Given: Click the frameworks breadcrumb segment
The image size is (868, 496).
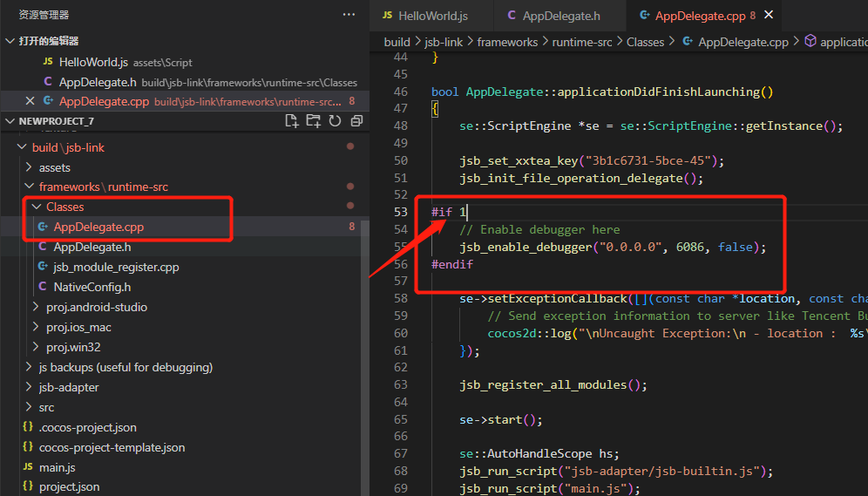Looking at the screenshot, I should pos(507,42).
